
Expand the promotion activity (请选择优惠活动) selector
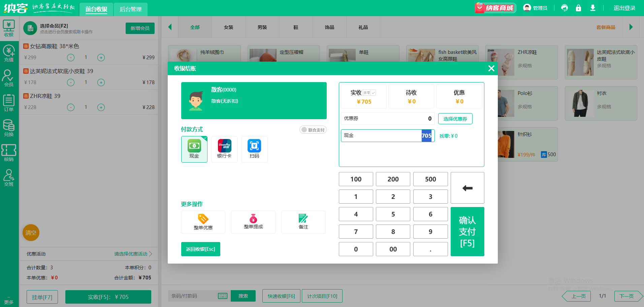point(133,254)
